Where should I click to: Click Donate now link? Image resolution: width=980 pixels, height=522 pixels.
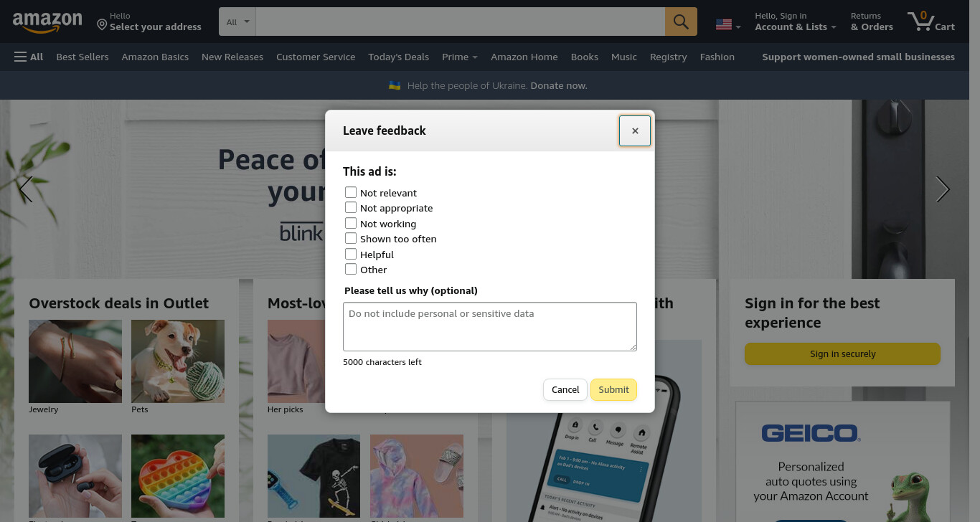[x=558, y=85]
